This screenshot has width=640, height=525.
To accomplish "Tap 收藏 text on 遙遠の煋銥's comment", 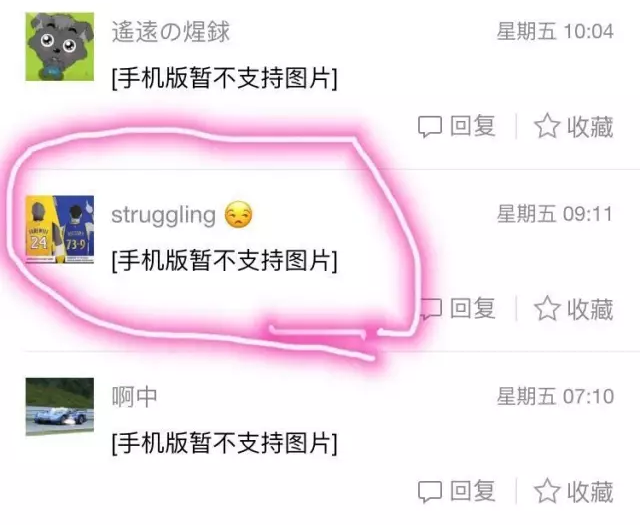I will click(x=590, y=127).
